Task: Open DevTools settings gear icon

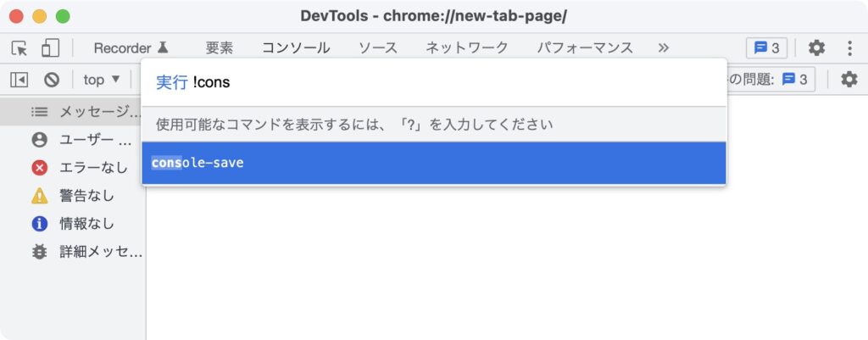Action: [x=815, y=48]
